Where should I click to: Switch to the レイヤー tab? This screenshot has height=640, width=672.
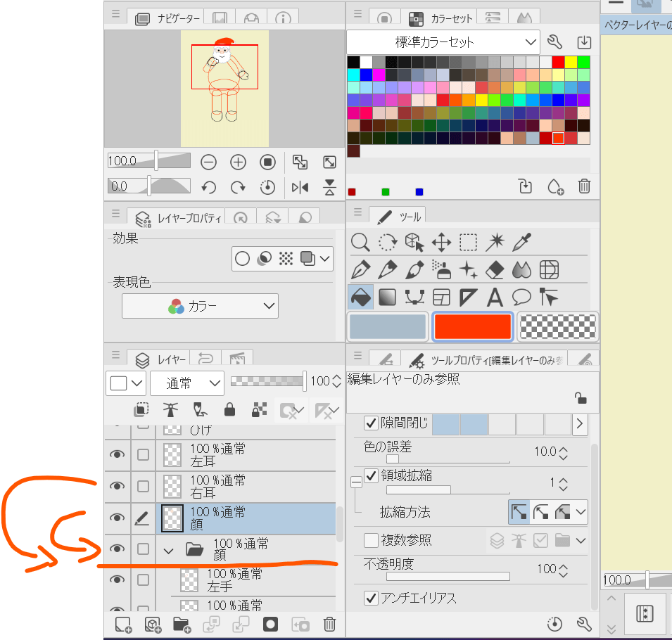click(x=158, y=359)
